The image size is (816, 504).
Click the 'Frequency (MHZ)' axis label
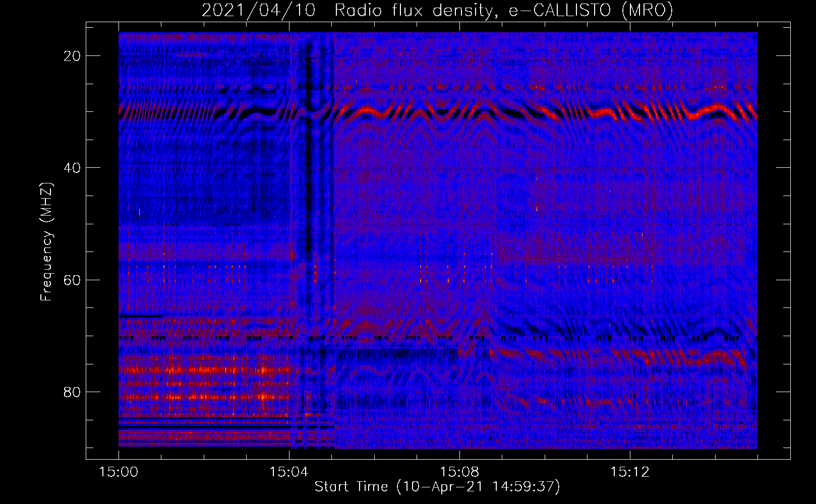46,242
